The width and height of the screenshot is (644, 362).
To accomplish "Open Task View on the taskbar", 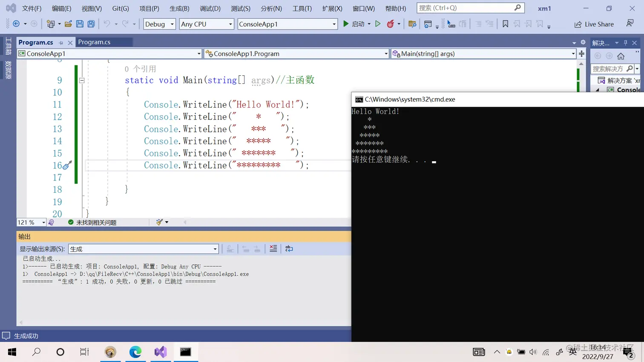I will pos(84,352).
